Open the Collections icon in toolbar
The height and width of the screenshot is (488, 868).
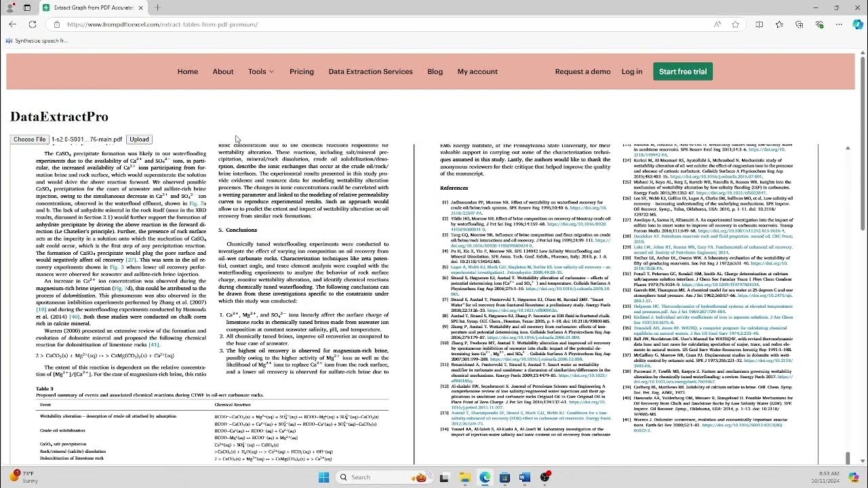click(800, 24)
